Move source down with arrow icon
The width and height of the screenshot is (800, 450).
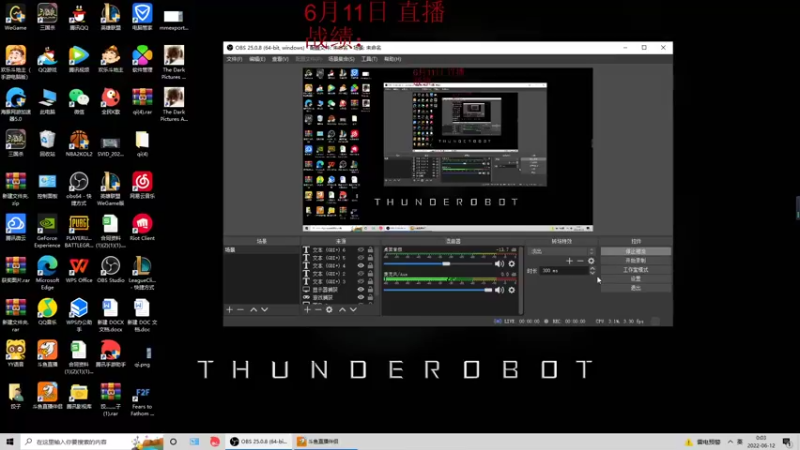click(x=353, y=310)
